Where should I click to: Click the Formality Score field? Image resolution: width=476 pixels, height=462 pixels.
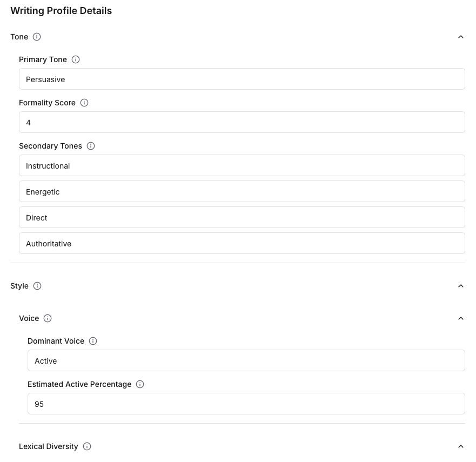click(242, 123)
